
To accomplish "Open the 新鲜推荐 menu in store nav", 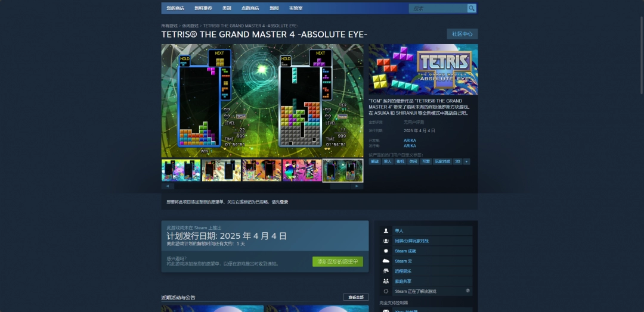I will click(203, 8).
